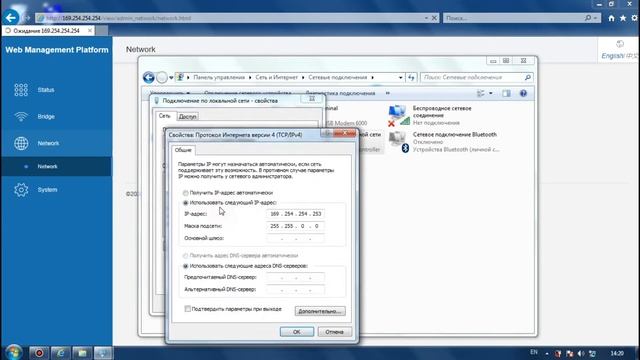Click the IP-адрес field 169.254.254.253
This screenshot has width=640, height=360.
pyautogui.click(x=295, y=214)
